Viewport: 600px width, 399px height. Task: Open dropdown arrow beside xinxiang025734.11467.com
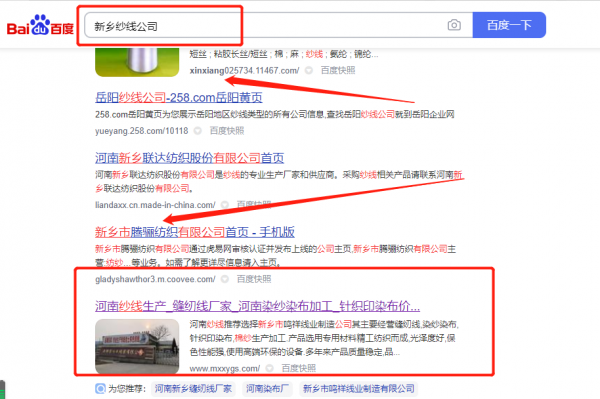pos(309,70)
